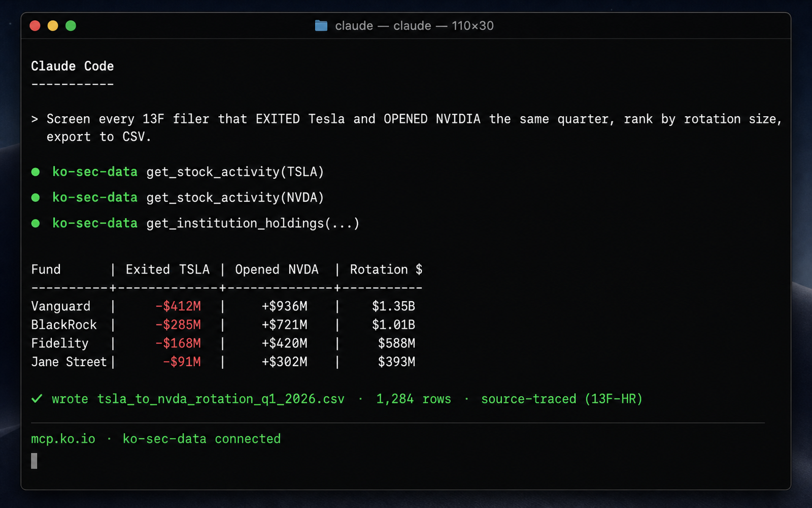Click the red close window button
The width and height of the screenshot is (812, 508).
(x=35, y=25)
